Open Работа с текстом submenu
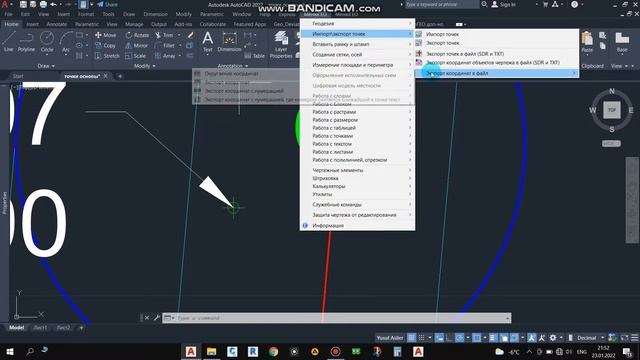Screen dimensions: 640x360 (x=357, y=144)
